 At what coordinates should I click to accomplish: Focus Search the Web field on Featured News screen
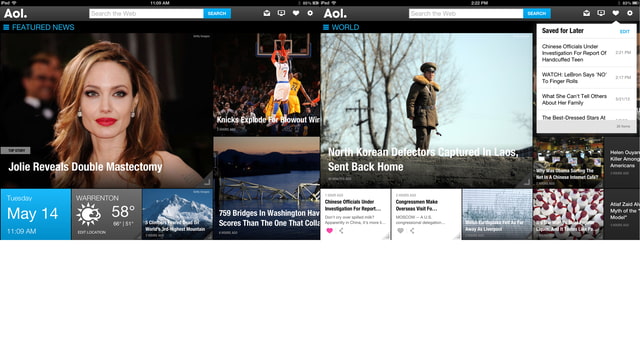pos(146,13)
